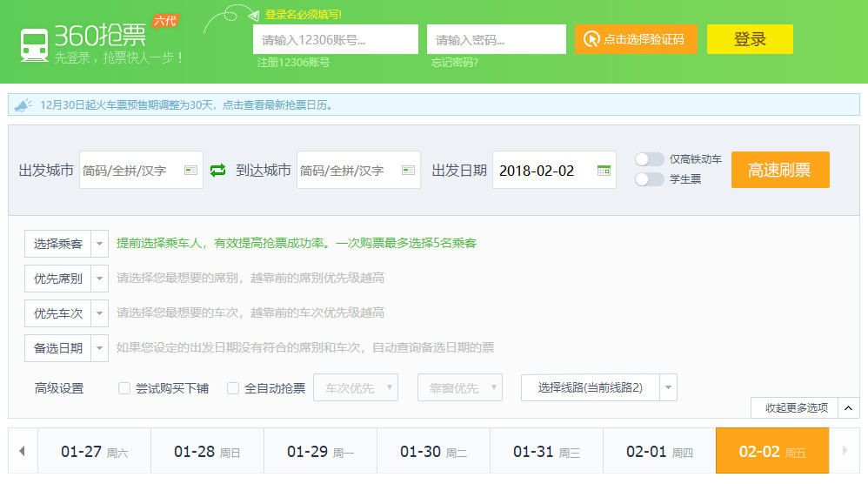
Task: Open the departure date calendar icon
Action: (x=604, y=171)
